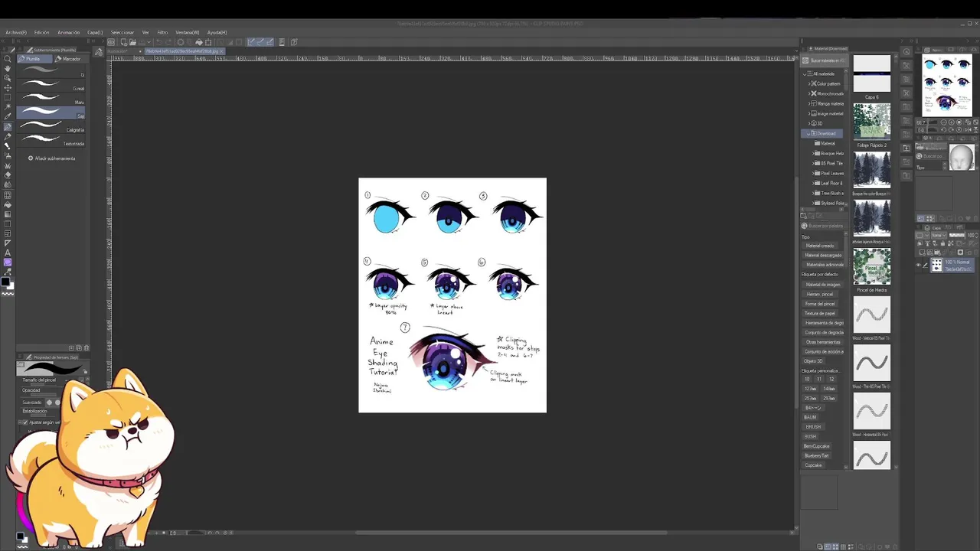Click the Undo arrow icon
This screenshot has height=551, width=980.
[x=159, y=42]
